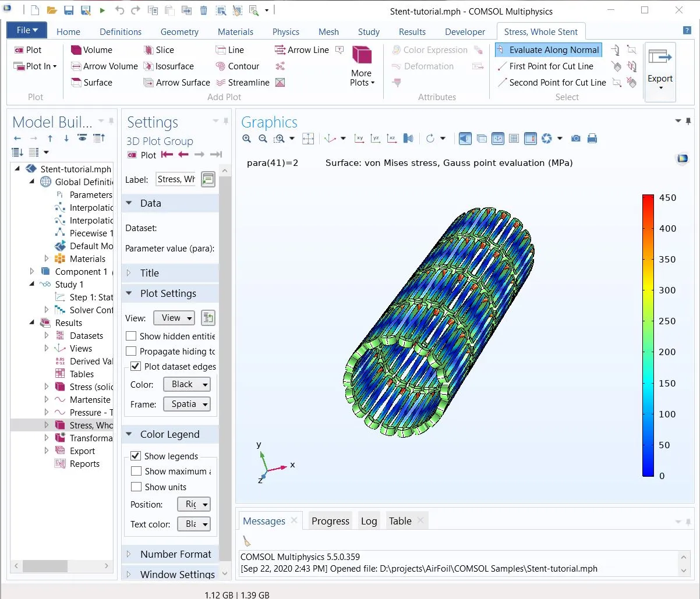Screen dimensions: 700x599
Task: Select the Streamline plot tool
Action: [221, 83]
